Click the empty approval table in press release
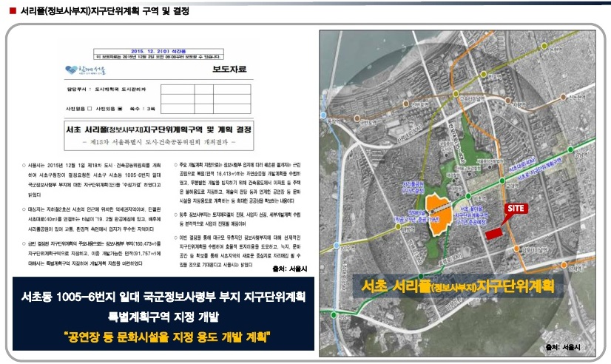This screenshot has height=364, width=611. (206, 99)
